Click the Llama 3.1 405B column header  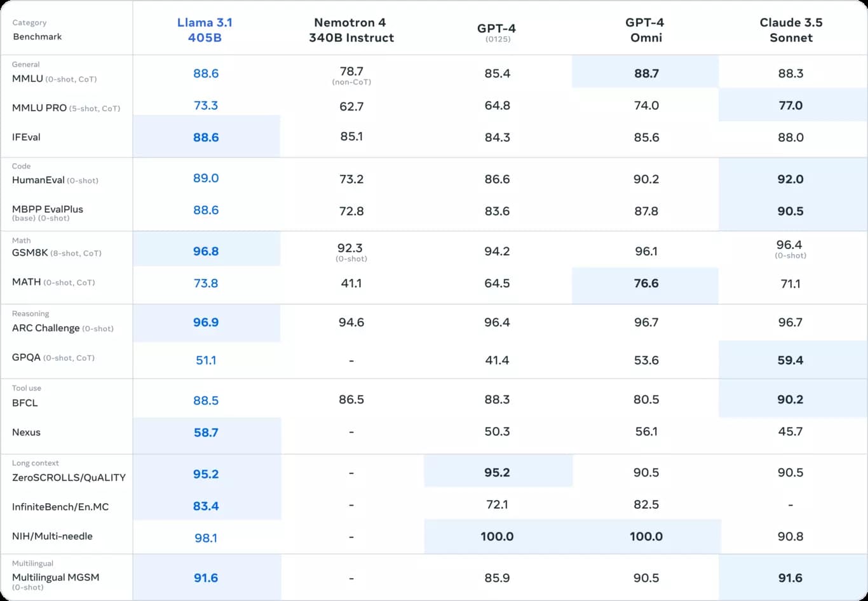(205, 30)
